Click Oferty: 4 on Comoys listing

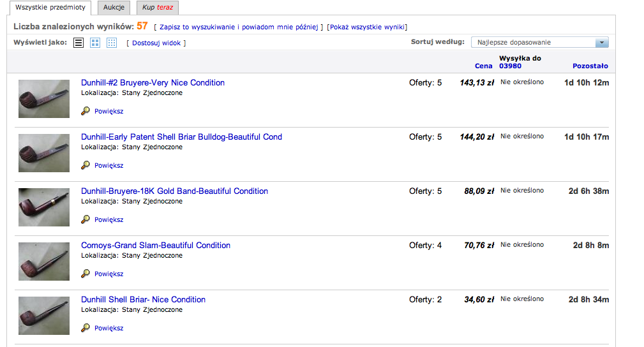(425, 245)
